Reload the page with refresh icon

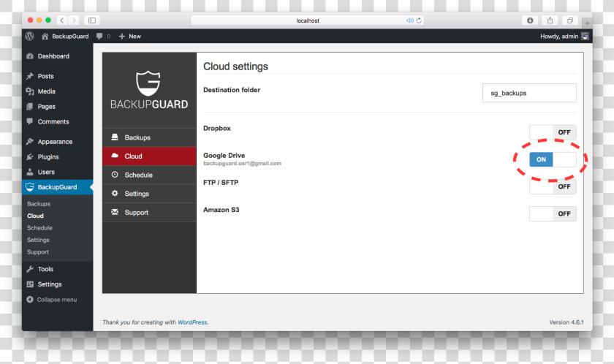click(x=419, y=20)
